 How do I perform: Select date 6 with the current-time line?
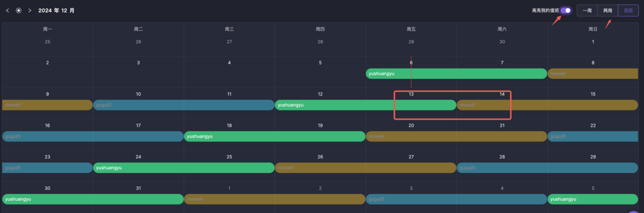(x=411, y=63)
